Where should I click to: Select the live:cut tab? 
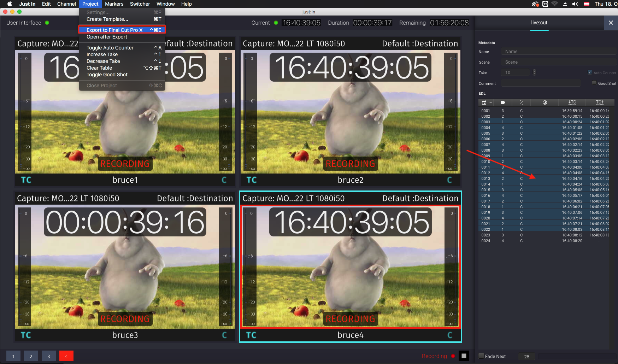pos(539,23)
